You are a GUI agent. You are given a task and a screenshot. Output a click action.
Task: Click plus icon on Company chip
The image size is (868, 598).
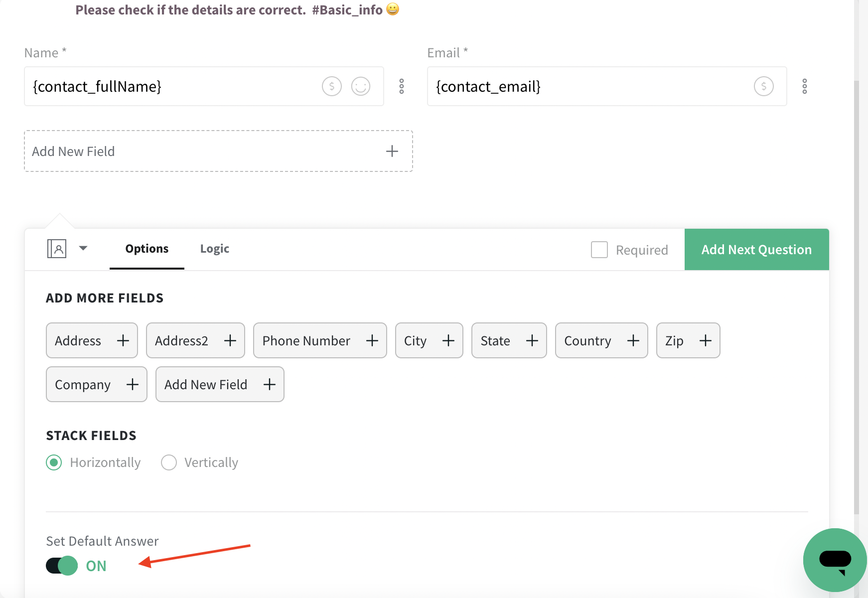coord(133,384)
